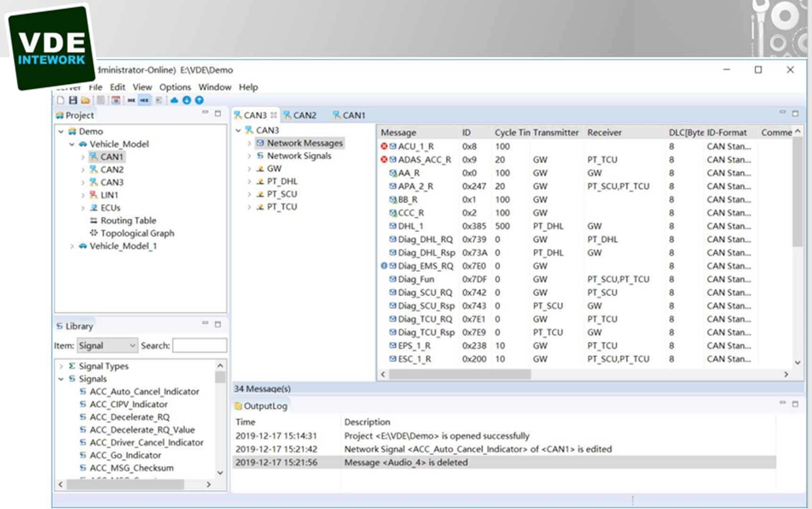
Task: Expand the Vehicle_Model_1 tree node
Action: click(x=72, y=246)
